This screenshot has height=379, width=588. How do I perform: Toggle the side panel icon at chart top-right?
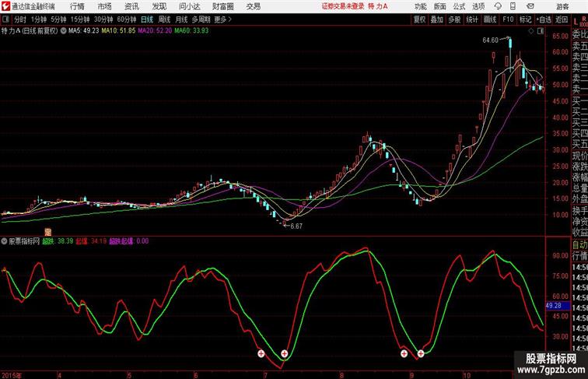click(x=541, y=31)
